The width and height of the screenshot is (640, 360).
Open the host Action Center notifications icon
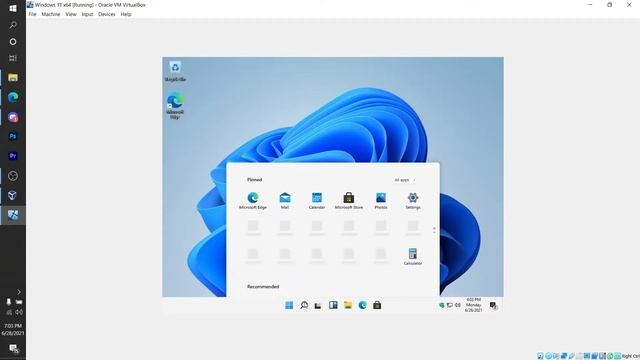[x=13, y=349]
